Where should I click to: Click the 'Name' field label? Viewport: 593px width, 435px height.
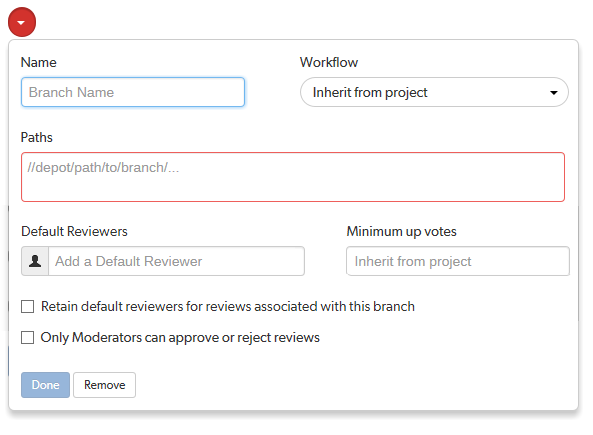39,62
